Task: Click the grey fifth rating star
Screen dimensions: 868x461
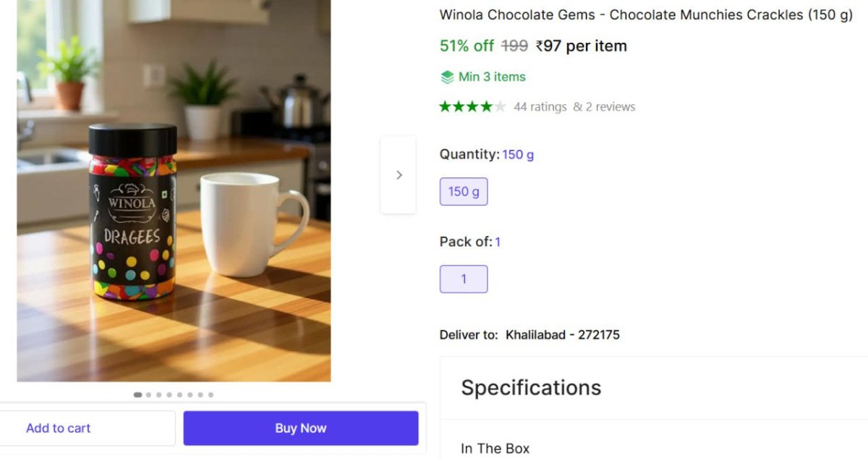Action: point(500,106)
